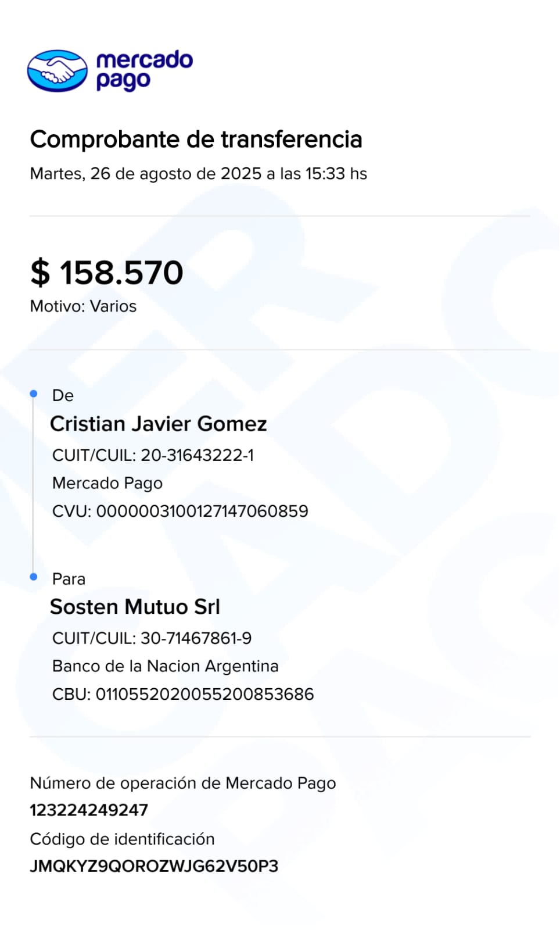
Task: Click the recipient CUIT/CUIL 30-71467861-9
Action: point(152,638)
